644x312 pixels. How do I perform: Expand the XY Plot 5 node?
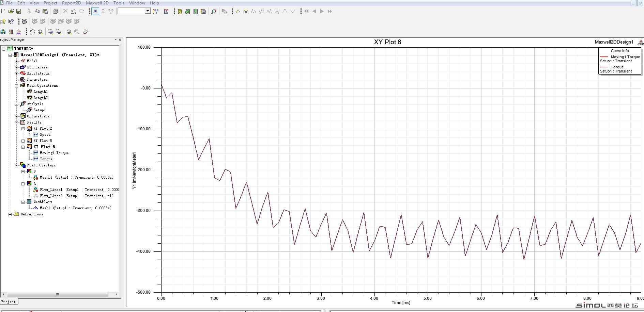click(x=23, y=141)
